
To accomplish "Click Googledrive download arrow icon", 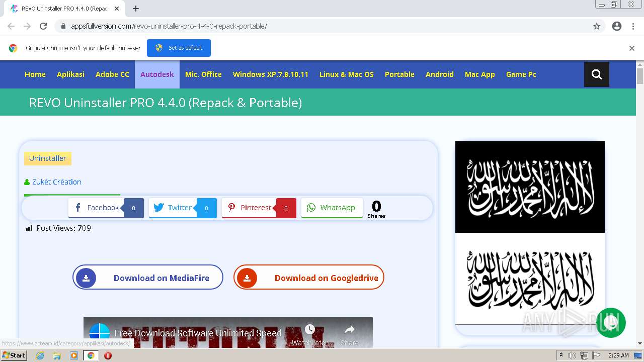I will pyautogui.click(x=247, y=278).
